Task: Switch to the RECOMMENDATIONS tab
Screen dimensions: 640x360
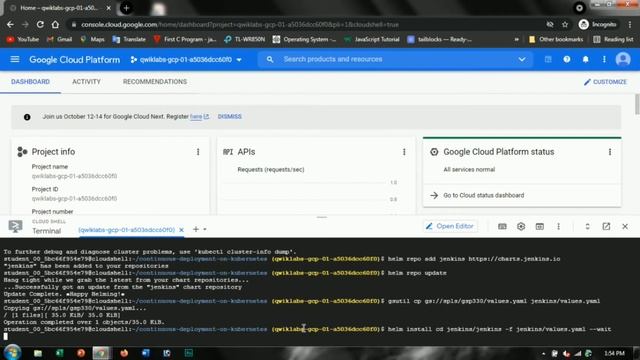Action: coord(155,82)
